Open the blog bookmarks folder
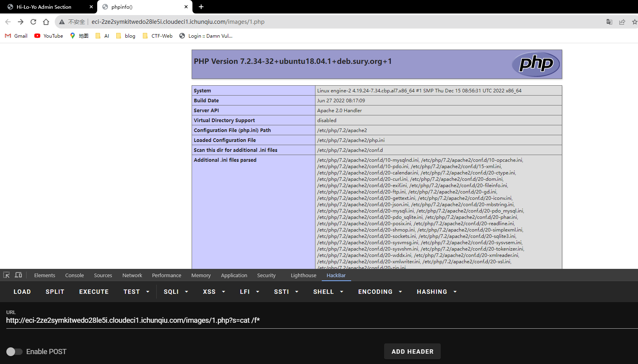The height and width of the screenshot is (364, 638). point(126,36)
